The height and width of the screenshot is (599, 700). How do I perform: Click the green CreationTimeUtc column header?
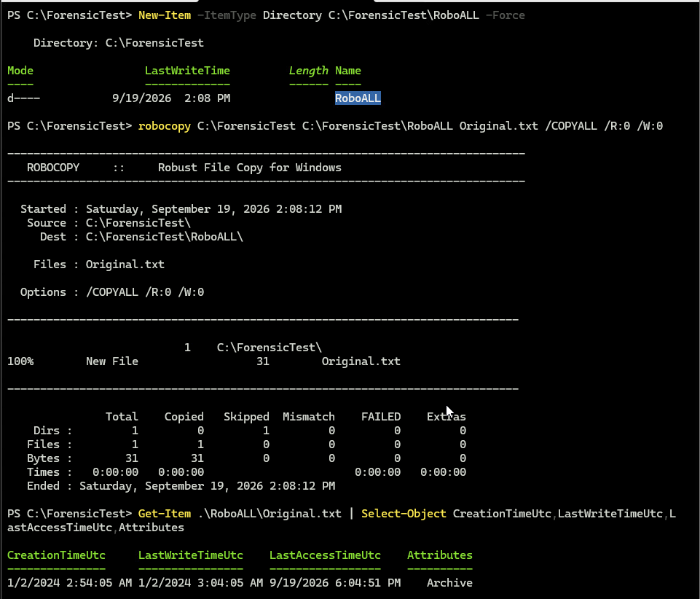tap(56, 555)
